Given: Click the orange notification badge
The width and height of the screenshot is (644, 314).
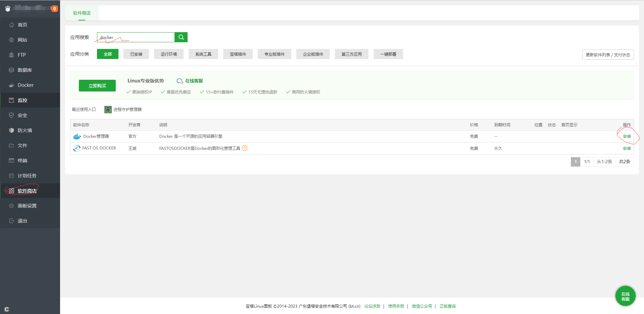Looking at the screenshot, I should coord(54,9).
